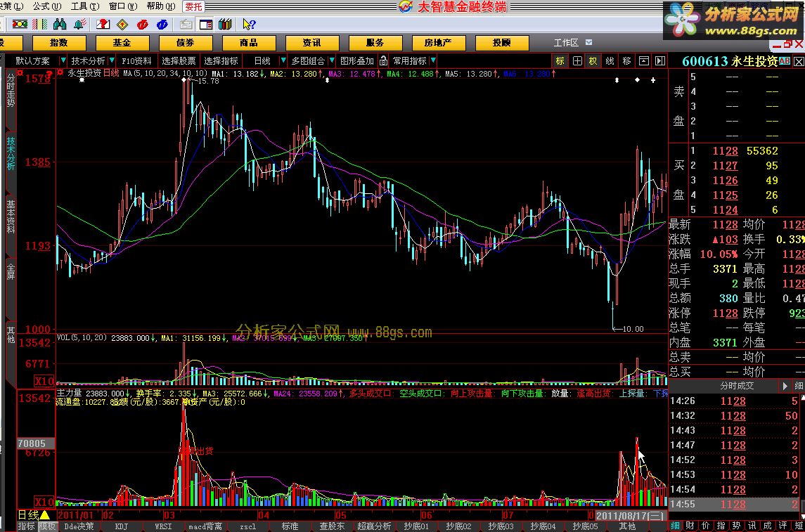Click the 债券 yellow button
The image size is (805, 532).
[186, 43]
